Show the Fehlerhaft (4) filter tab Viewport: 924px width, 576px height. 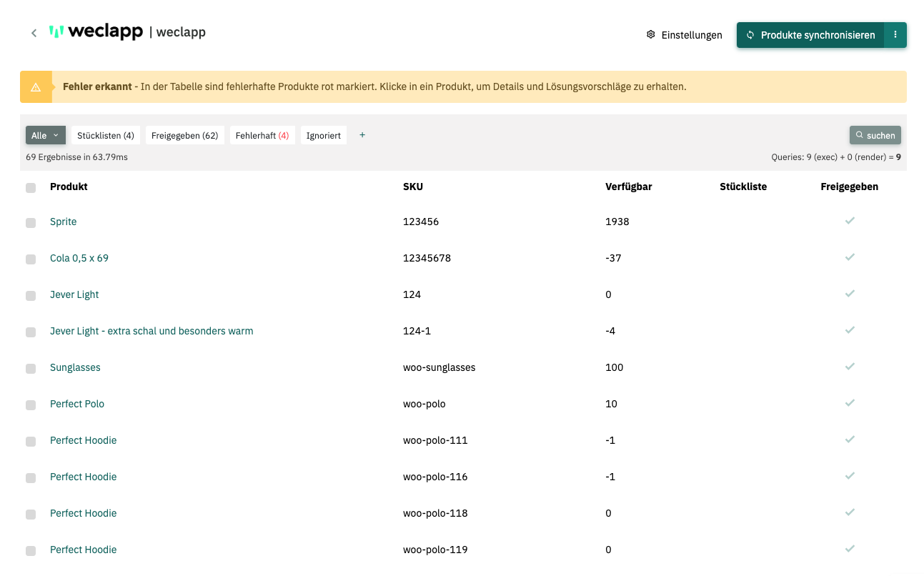coord(262,135)
